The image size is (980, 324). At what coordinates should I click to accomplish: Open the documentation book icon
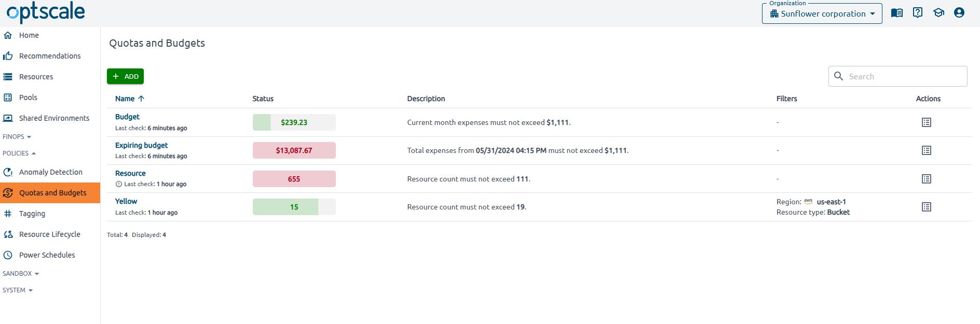pyautogui.click(x=896, y=13)
